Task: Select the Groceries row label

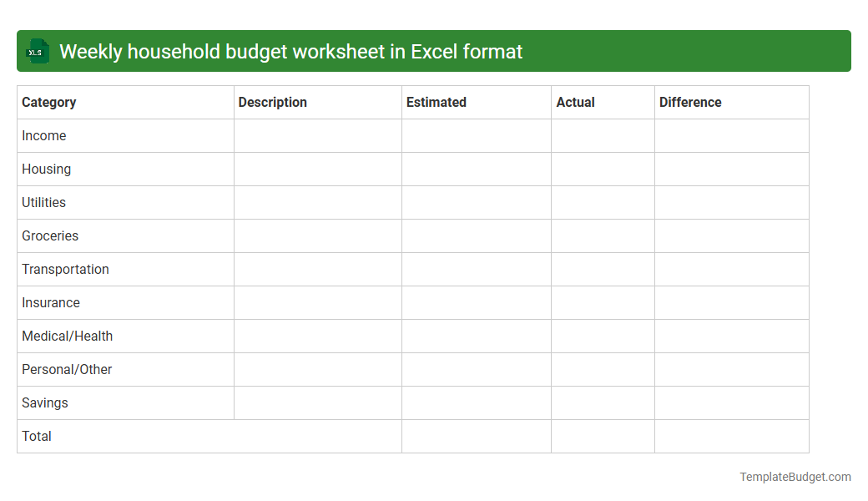Action: pos(50,235)
